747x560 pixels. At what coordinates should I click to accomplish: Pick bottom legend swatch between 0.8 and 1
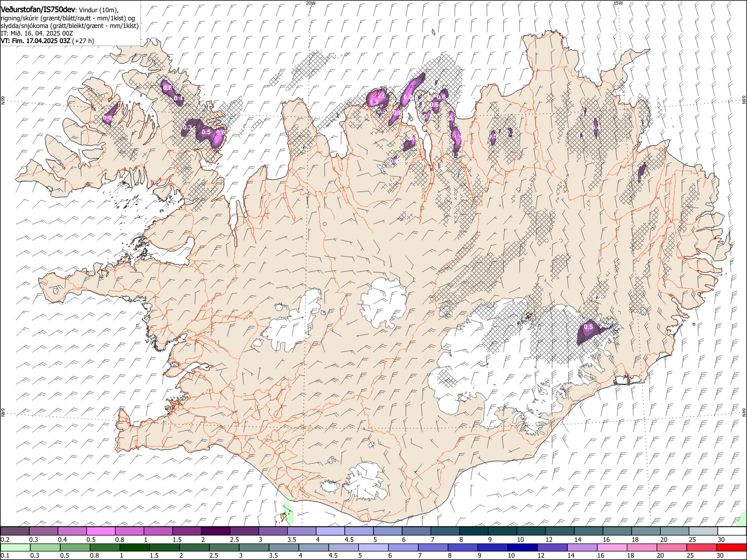pyautogui.click(x=104, y=547)
